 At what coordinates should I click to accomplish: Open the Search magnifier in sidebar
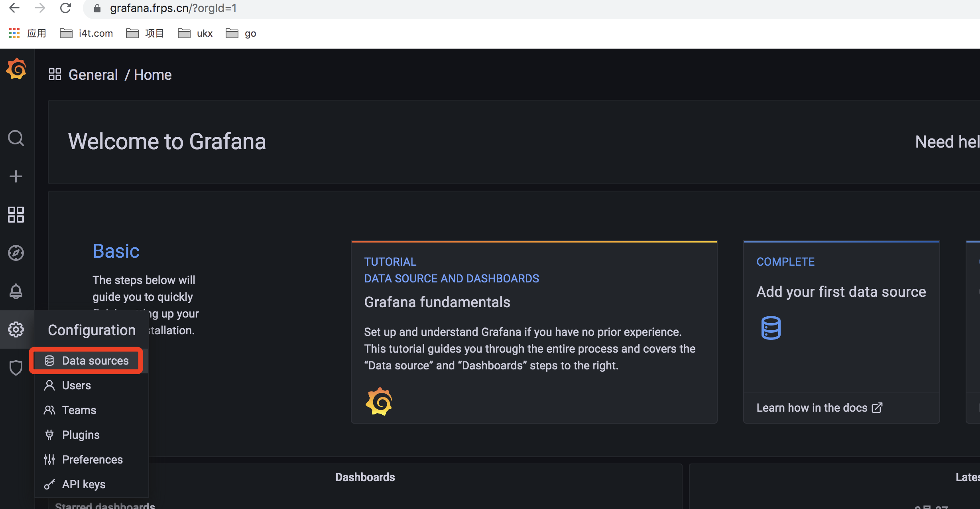[x=16, y=138]
